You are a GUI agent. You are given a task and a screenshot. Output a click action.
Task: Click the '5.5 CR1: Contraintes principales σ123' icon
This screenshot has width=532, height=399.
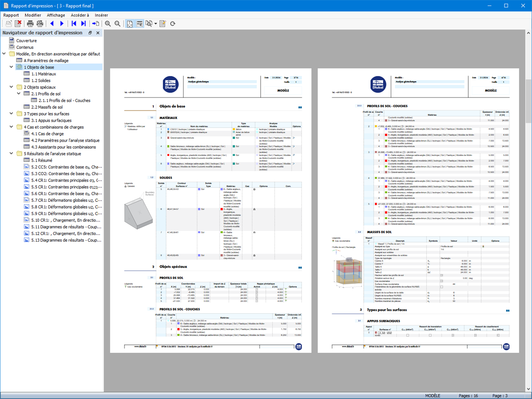click(x=27, y=187)
